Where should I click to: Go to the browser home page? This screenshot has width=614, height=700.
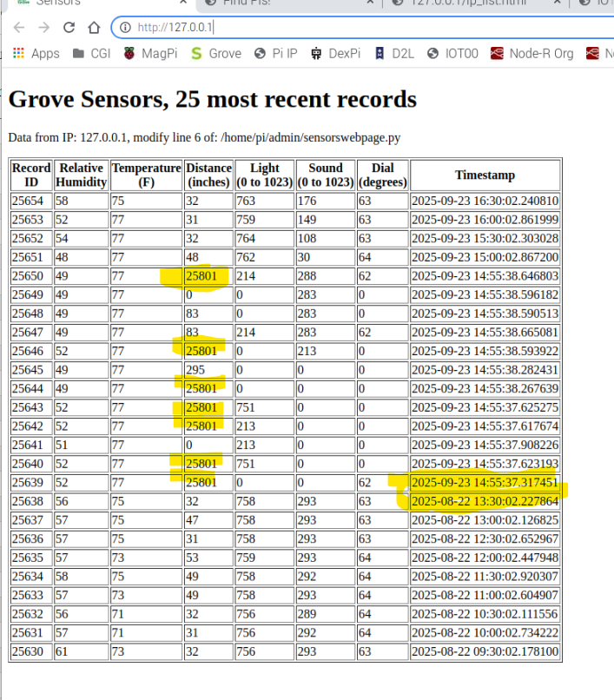(x=94, y=28)
